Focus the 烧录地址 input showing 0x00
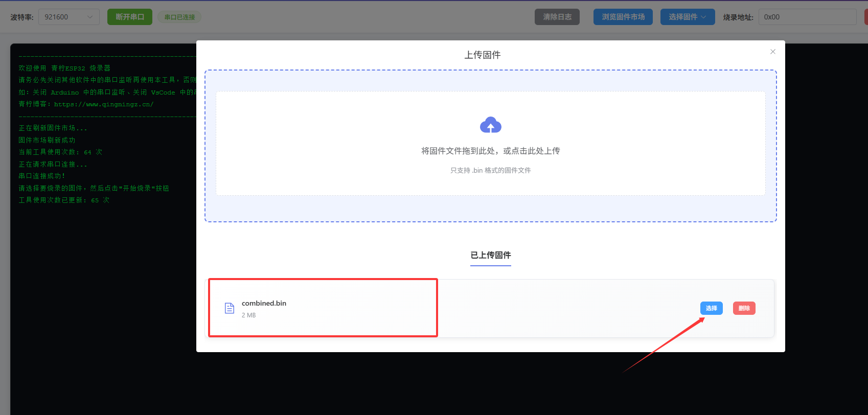This screenshot has width=868, height=415. coord(807,17)
